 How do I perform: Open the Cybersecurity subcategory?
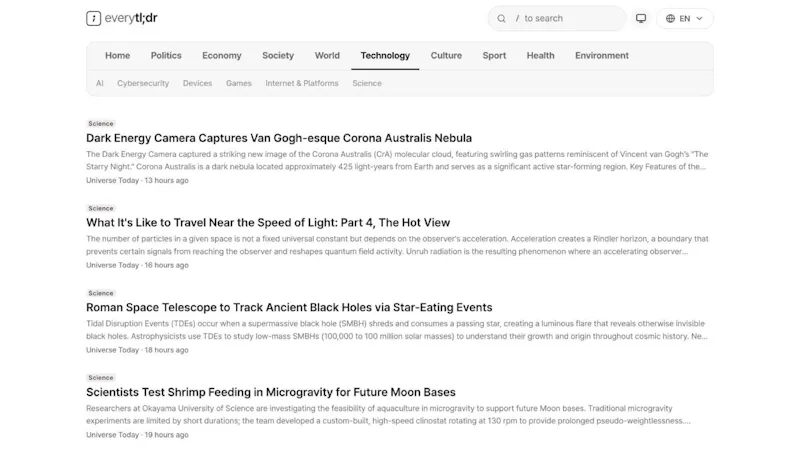click(x=143, y=83)
